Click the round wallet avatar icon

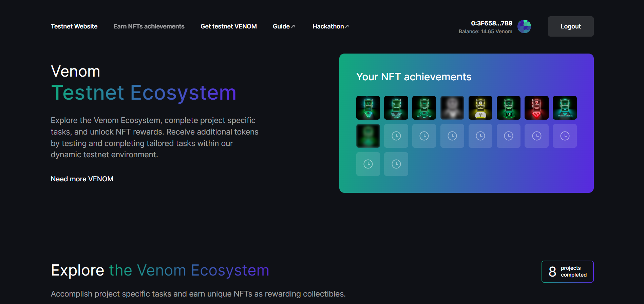(524, 26)
